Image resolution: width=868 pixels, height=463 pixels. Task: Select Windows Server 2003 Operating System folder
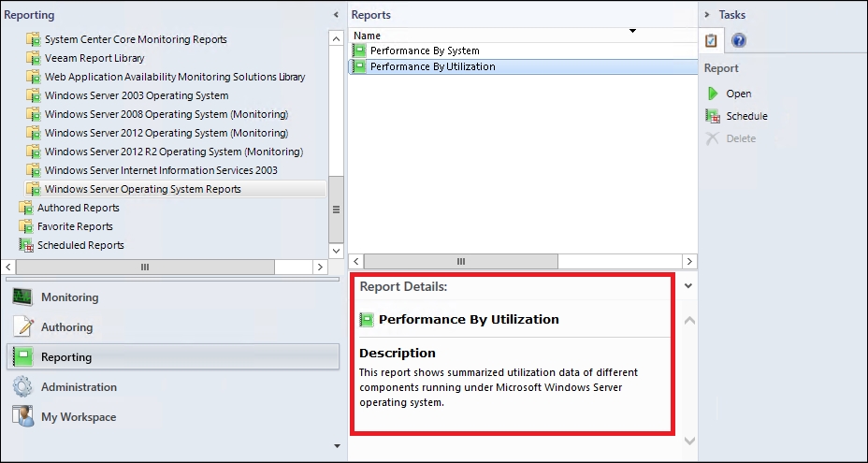coord(137,95)
